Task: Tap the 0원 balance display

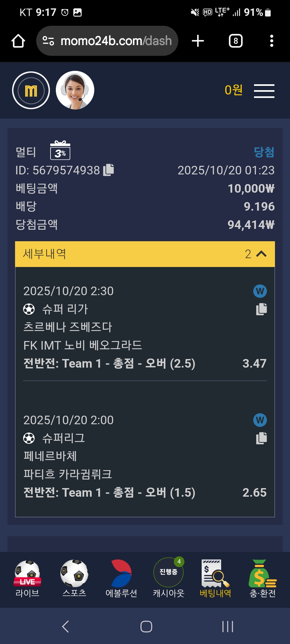Action: pos(233,90)
